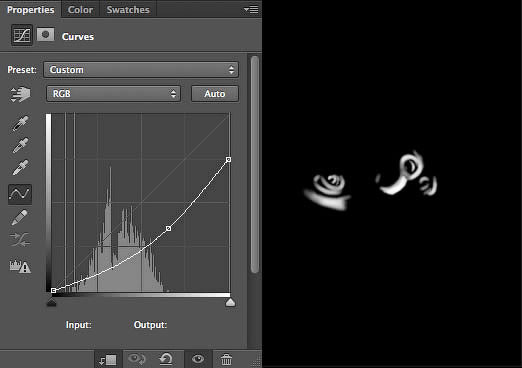Toggle the adjustment layer visibility eye

pos(198,359)
